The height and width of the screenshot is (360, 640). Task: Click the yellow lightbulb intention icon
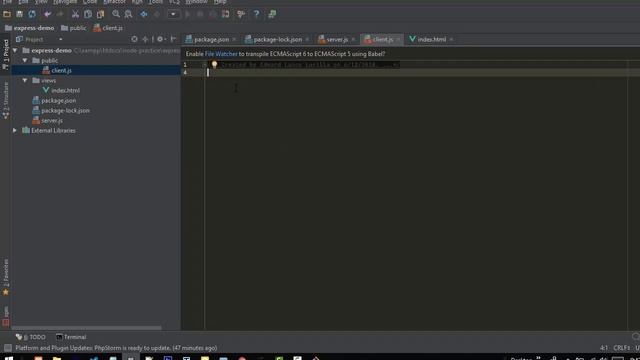(x=214, y=64)
